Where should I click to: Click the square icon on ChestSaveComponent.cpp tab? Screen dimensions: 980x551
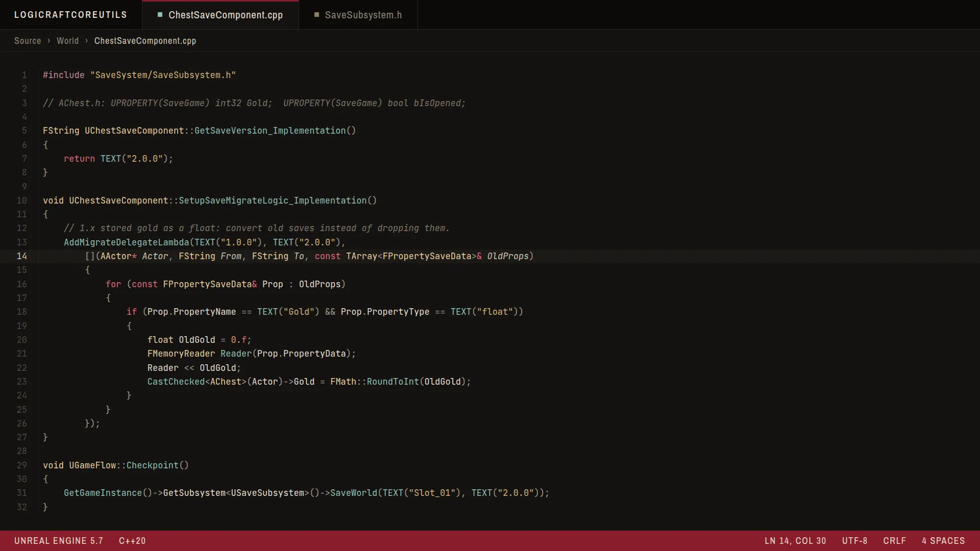(x=160, y=15)
